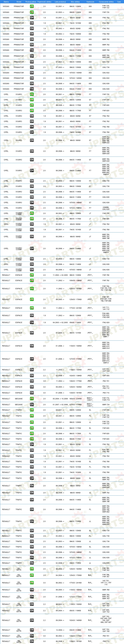124x644 pixels.
Task: Click ON icon in Vel Satis 2.0 M9R 760 110kW row
Action: 32,590
